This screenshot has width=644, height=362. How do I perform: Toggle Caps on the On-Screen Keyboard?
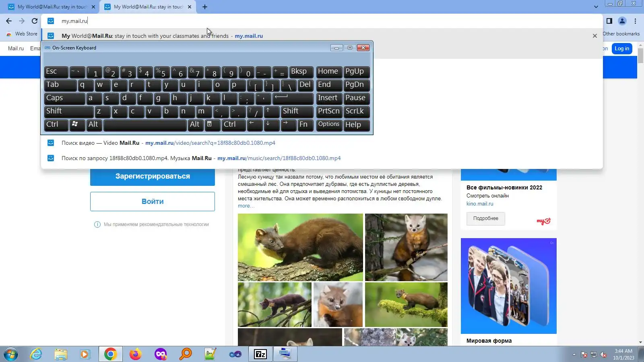click(x=64, y=99)
